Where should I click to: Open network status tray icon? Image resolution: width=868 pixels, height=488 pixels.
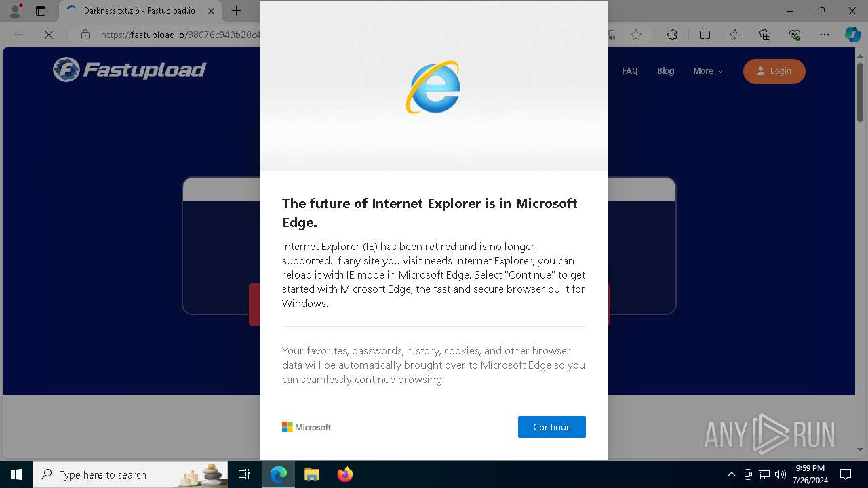[764, 474]
